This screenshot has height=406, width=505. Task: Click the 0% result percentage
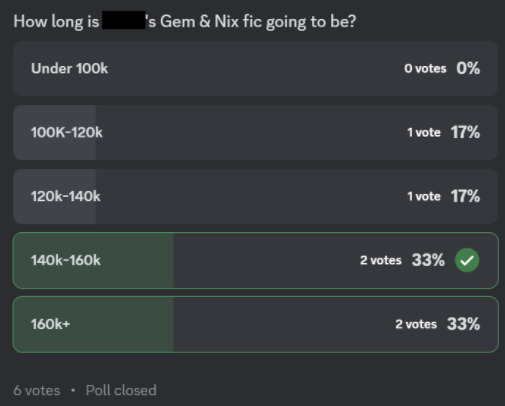[x=468, y=68]
